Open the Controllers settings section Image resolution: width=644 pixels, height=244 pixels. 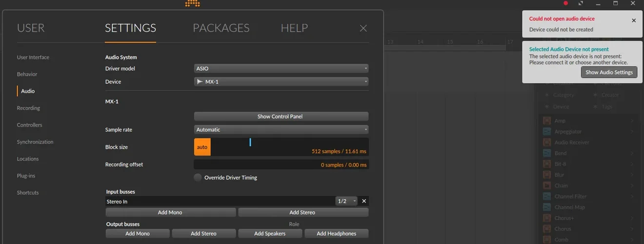29,125
